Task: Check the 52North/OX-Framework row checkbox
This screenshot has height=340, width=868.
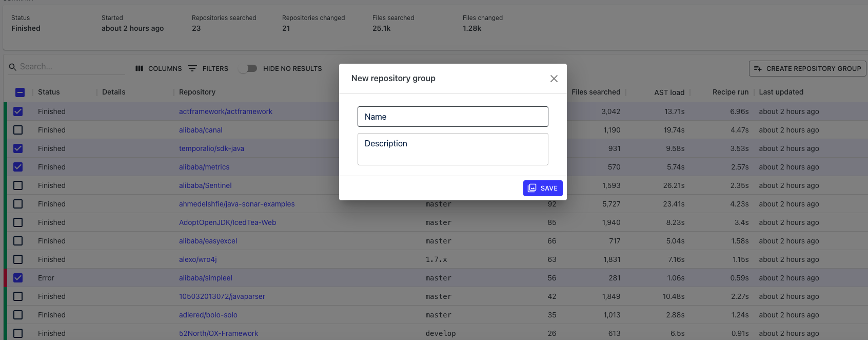Action: click(x=18, y=333)
